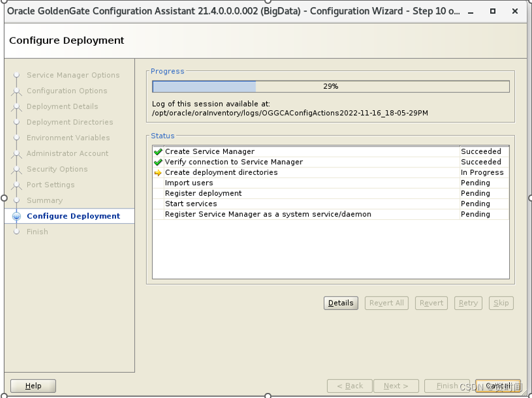The height and width of the screenshot is (398, 532).
Task: Click the Revert All button
Action: tap(386, 303)
